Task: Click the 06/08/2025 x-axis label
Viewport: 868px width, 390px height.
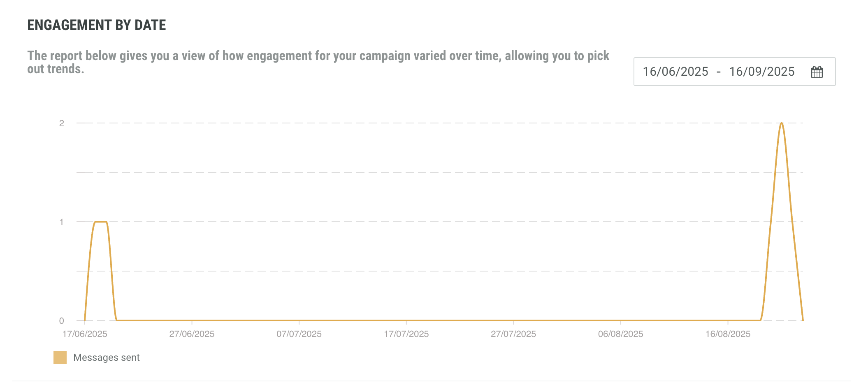Action: coord(621,334)
